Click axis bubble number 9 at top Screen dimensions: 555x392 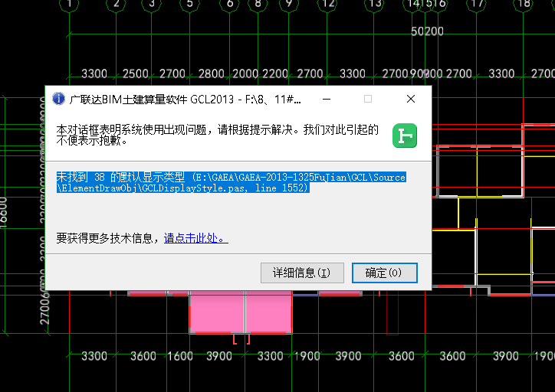(289, 4)
